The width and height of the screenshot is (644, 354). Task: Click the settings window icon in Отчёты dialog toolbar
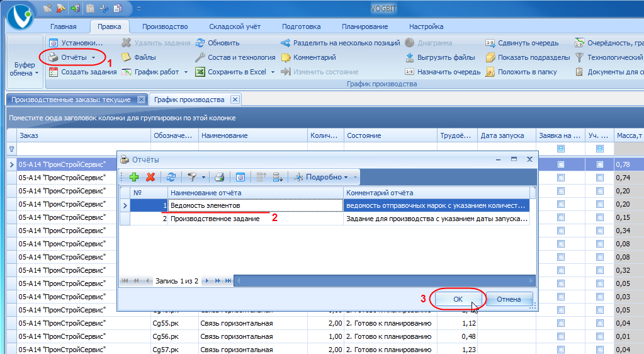[240, 177]
